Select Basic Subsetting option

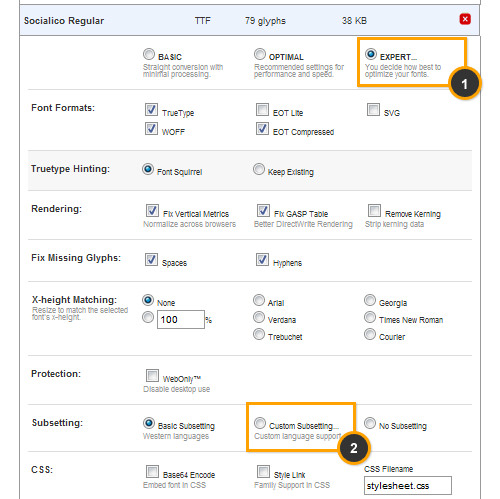(x=149, y=423)
